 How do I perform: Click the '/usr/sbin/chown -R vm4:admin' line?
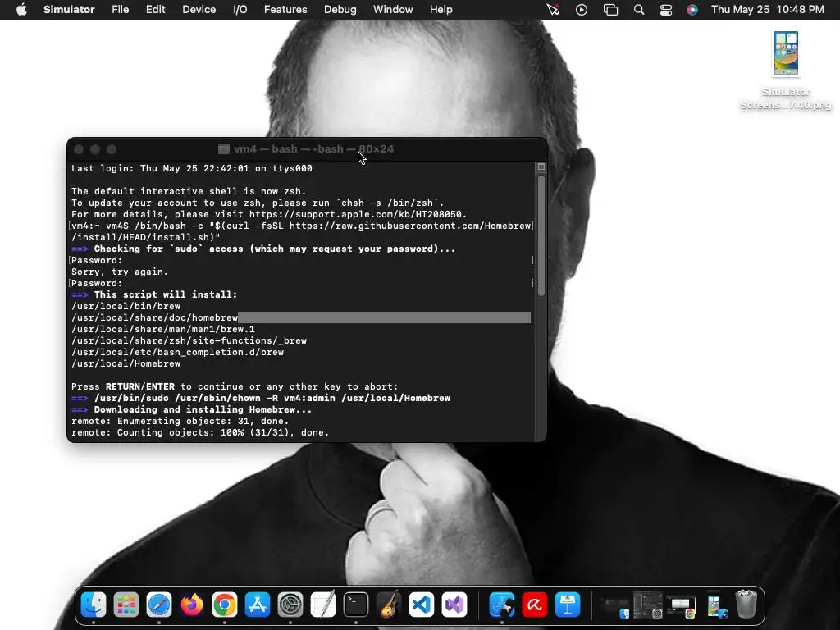click(272, 398)
